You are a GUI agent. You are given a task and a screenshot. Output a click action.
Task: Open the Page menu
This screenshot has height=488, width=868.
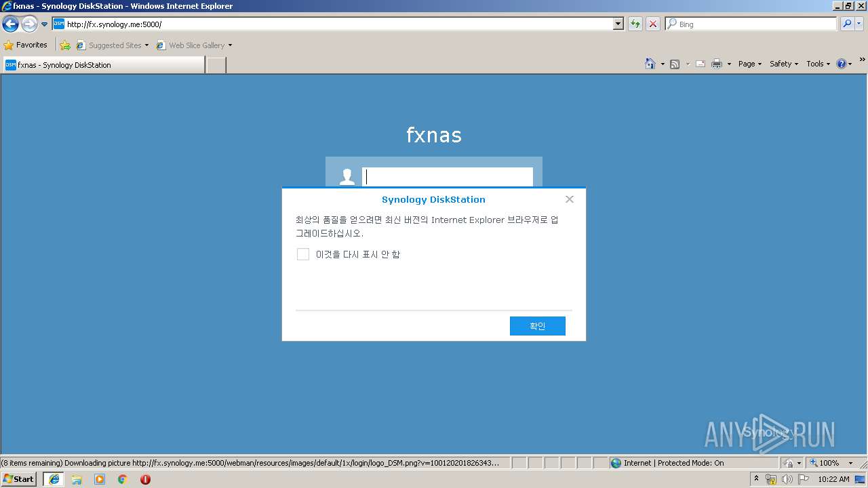[750, 64]
